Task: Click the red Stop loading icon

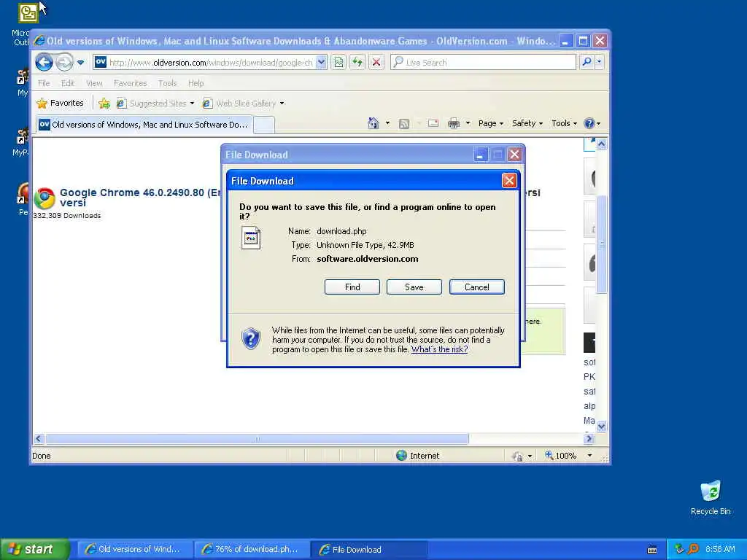Action: point(376,63)
